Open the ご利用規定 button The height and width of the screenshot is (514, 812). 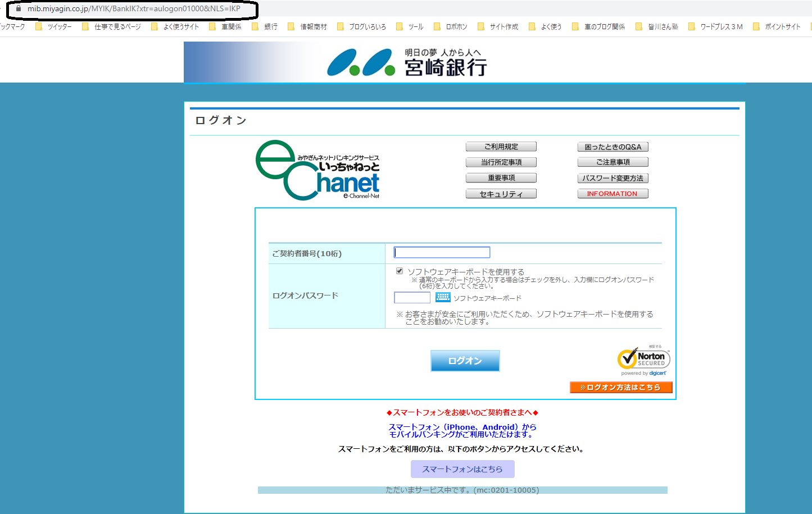[501, 147]
